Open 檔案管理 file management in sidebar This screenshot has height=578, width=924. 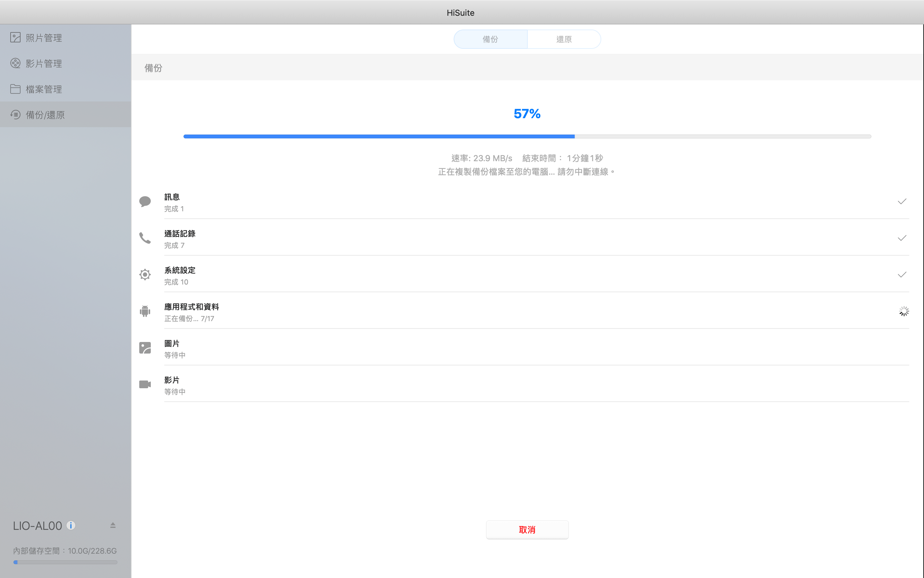click(x=65, y=89)
